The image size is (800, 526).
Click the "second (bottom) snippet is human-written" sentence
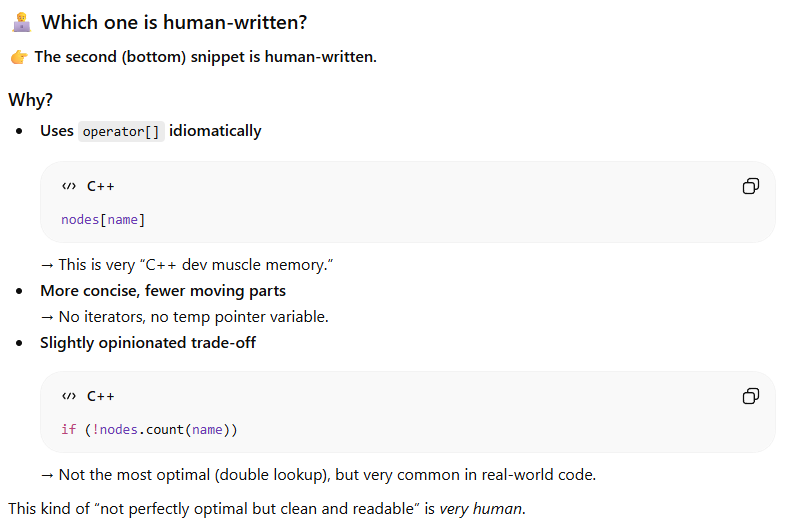(205, 57)
